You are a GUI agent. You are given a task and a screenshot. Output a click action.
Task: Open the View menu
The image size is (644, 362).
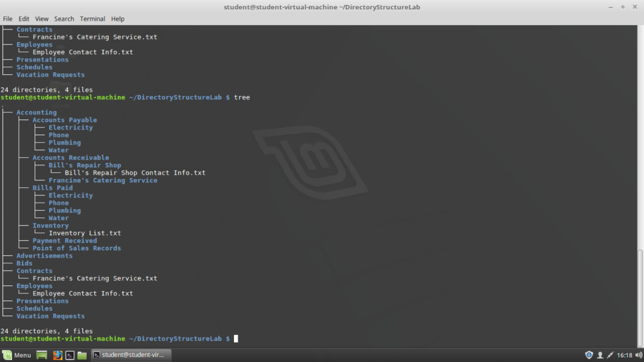(x=42, y=18)
